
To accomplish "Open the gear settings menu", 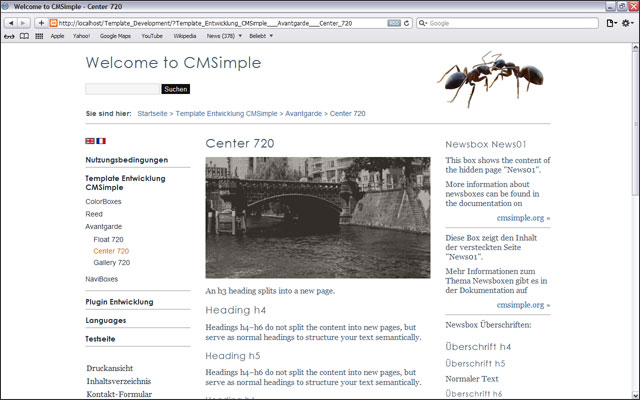I will [627, 23].
